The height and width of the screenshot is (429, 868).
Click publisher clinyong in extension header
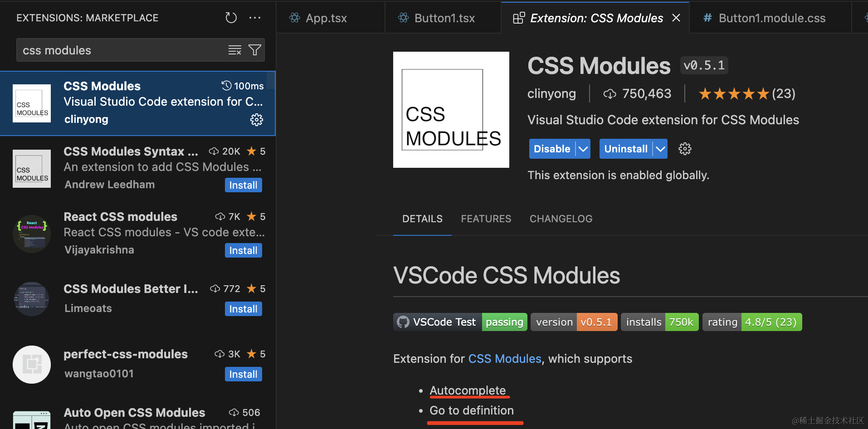click(x=551, y=94)
